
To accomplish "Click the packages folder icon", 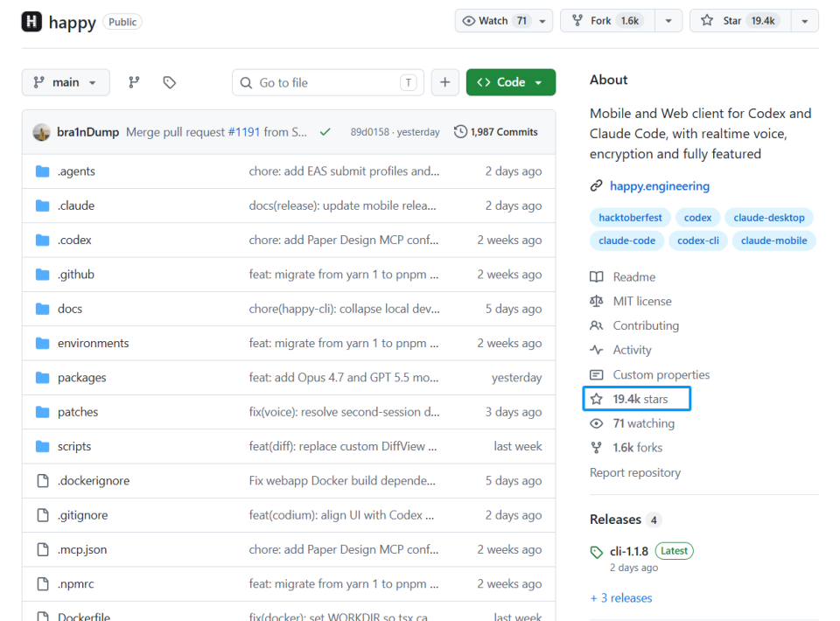I will (42, 378).
